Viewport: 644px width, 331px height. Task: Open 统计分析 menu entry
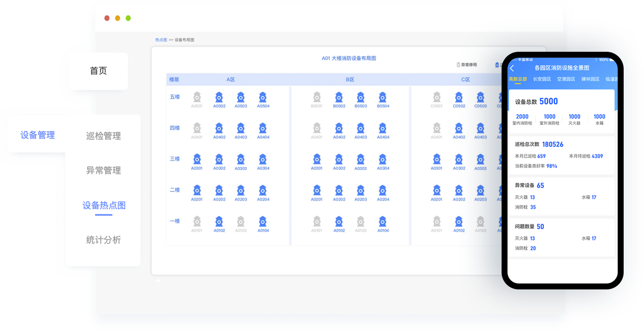103,240
